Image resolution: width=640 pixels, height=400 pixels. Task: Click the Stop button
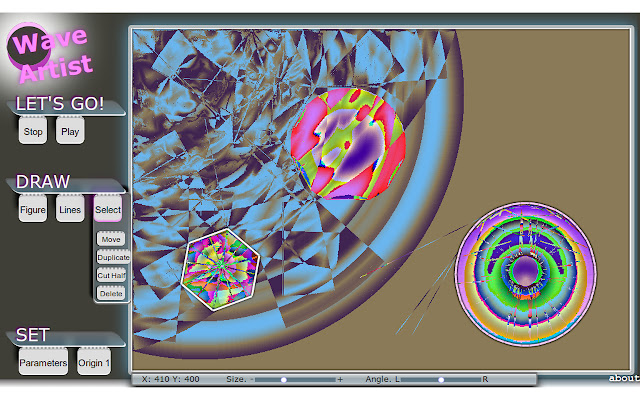(33, 131)
